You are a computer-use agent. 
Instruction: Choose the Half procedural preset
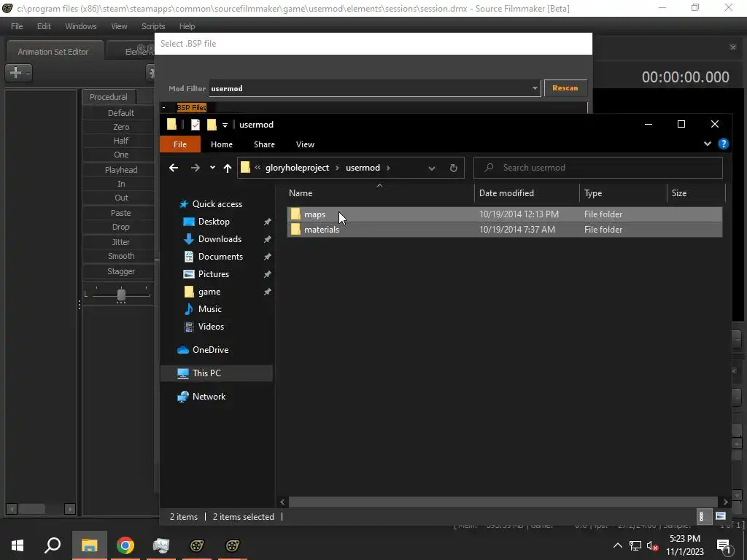(120, 141)
